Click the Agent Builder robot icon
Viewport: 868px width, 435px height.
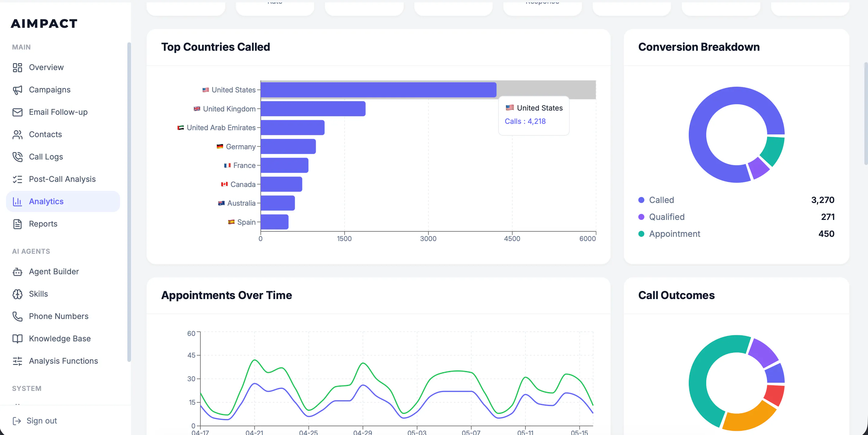pos(17,272)
